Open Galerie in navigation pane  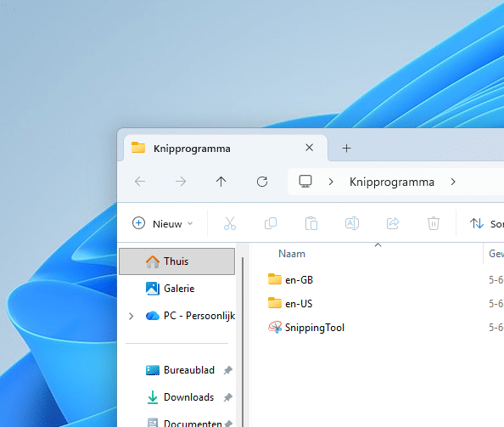coord(176,289)
